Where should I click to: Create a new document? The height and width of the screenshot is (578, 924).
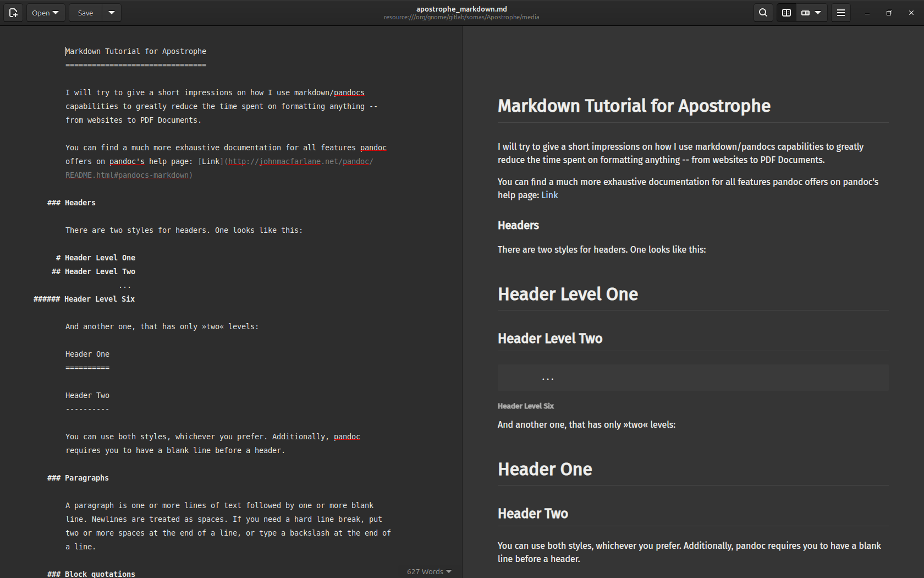(x=13, y=13)
